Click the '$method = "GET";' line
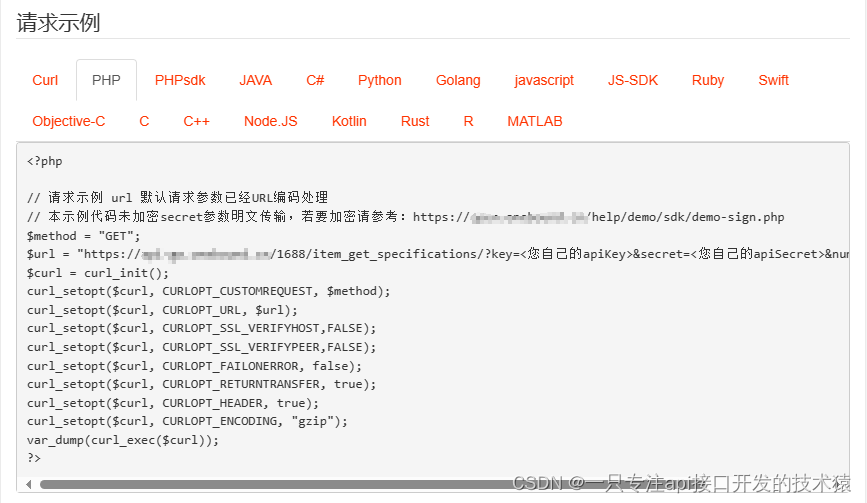Viewport: 867px width, 503px height. (83, 236)
